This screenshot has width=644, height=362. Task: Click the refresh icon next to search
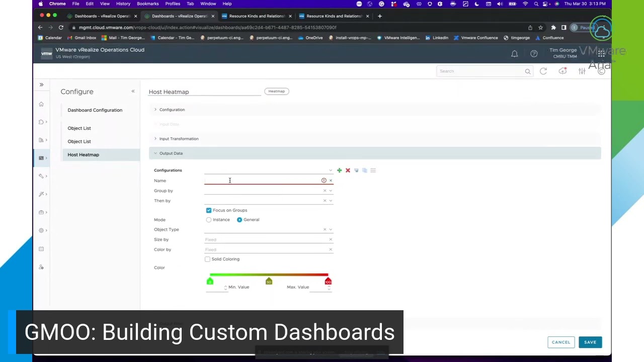click(x=543, y=71)
